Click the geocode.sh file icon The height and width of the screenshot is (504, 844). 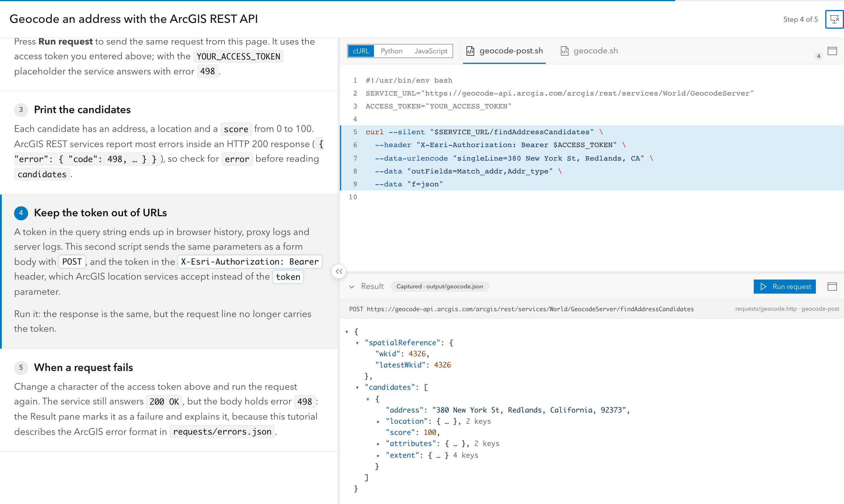(x=564, y=51)
